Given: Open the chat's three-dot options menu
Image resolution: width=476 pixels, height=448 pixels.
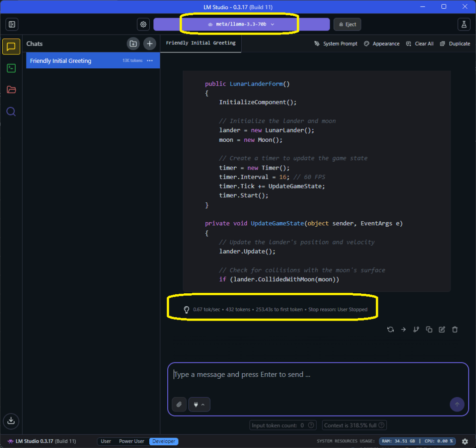Looking at the screenshot, I should pos(150,61).
